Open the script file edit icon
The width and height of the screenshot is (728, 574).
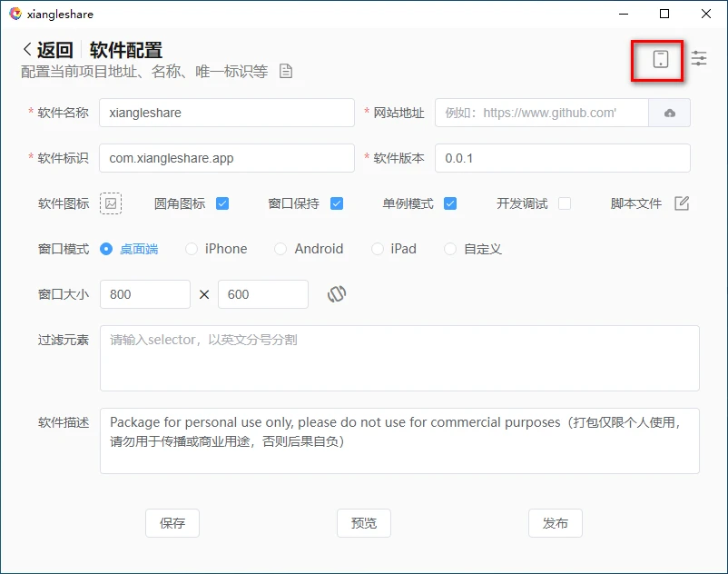682,203
